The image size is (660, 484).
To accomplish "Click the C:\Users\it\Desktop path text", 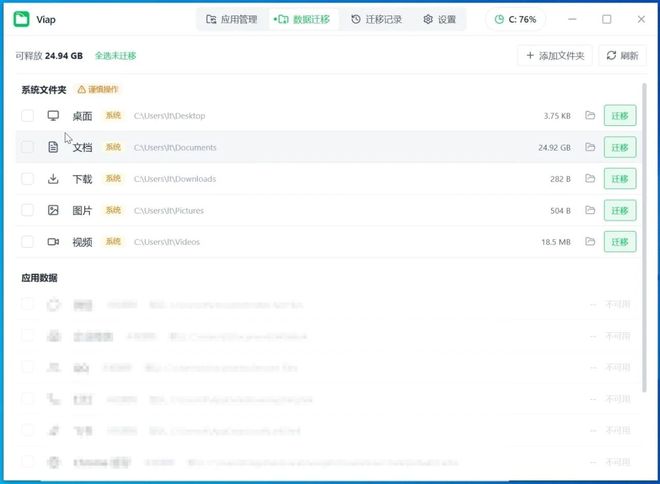I will click(x=169, y=116).
